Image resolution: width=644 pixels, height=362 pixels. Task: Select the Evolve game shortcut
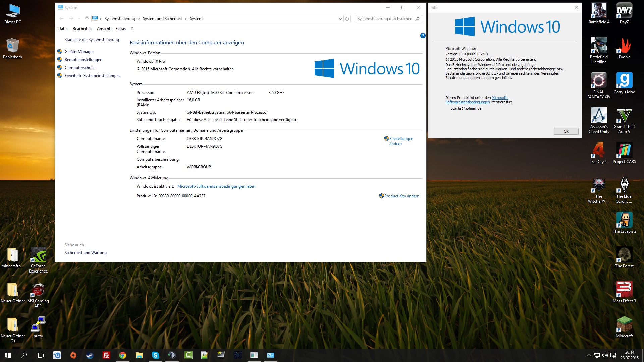624,48
